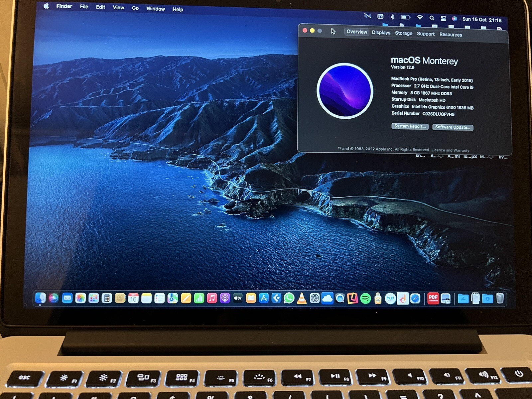Open the Go menu
The height and width of the screenshot is (399, 532).
[x=135, y=8]
